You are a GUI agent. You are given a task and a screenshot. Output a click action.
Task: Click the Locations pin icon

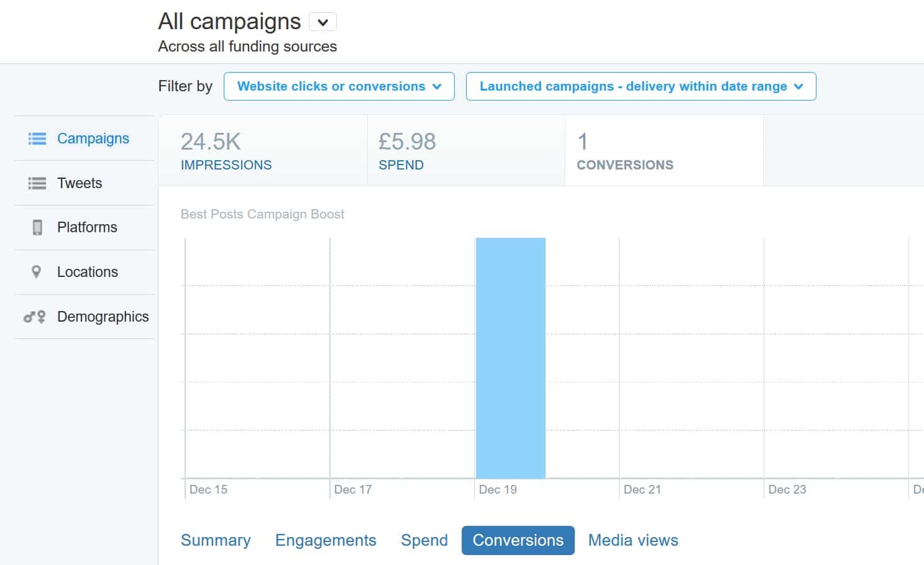point(37,272)
